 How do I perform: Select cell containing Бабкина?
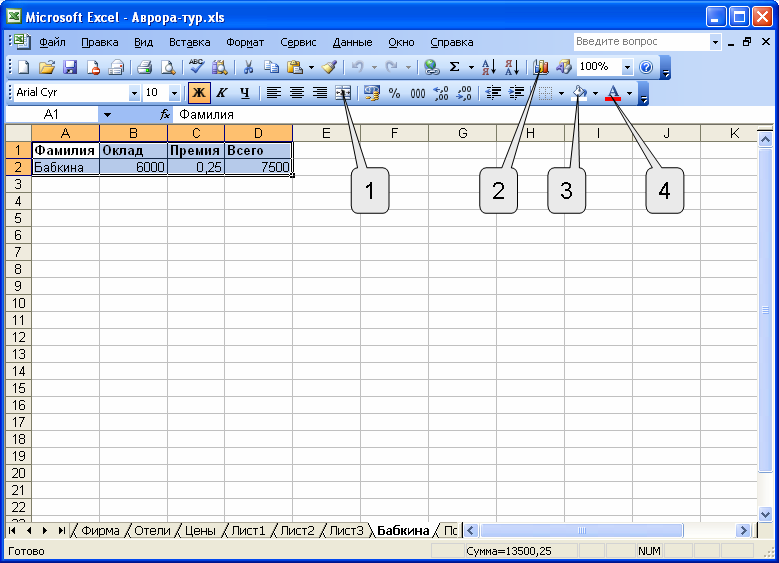point(66,167)
